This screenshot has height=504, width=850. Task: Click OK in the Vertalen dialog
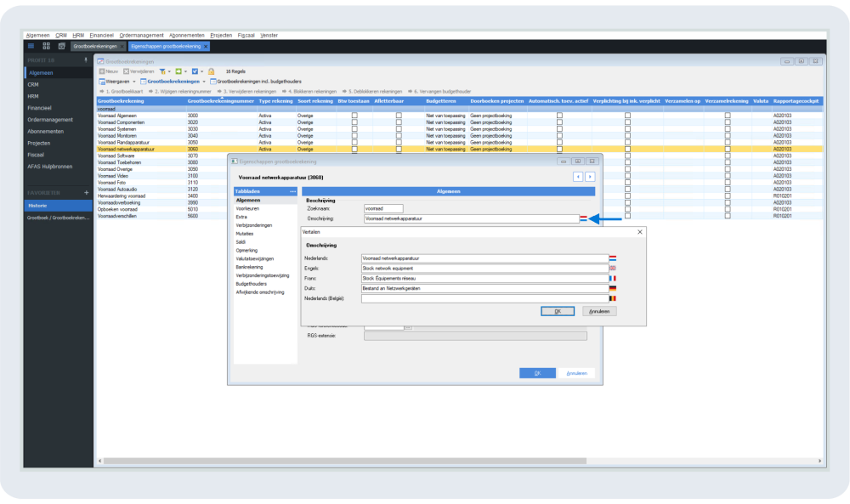(x=558, y=311)
